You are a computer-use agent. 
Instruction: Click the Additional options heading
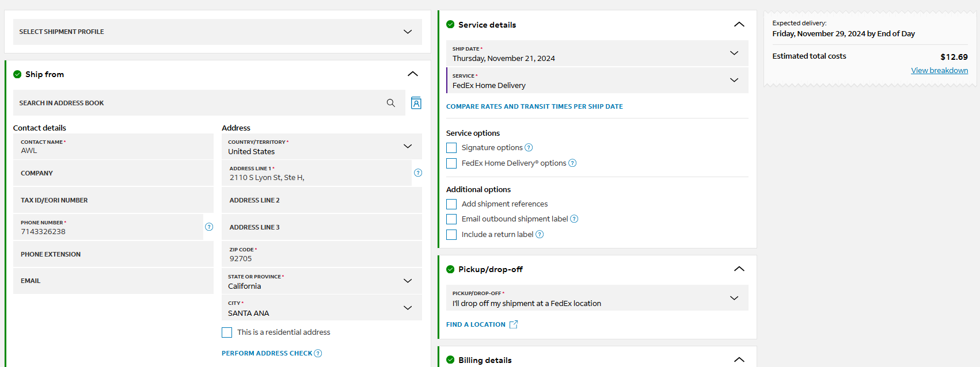[478, 189]
